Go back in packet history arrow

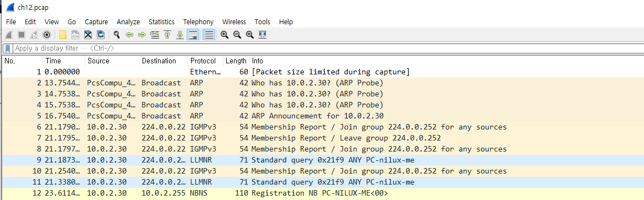(x=129, y=35)
